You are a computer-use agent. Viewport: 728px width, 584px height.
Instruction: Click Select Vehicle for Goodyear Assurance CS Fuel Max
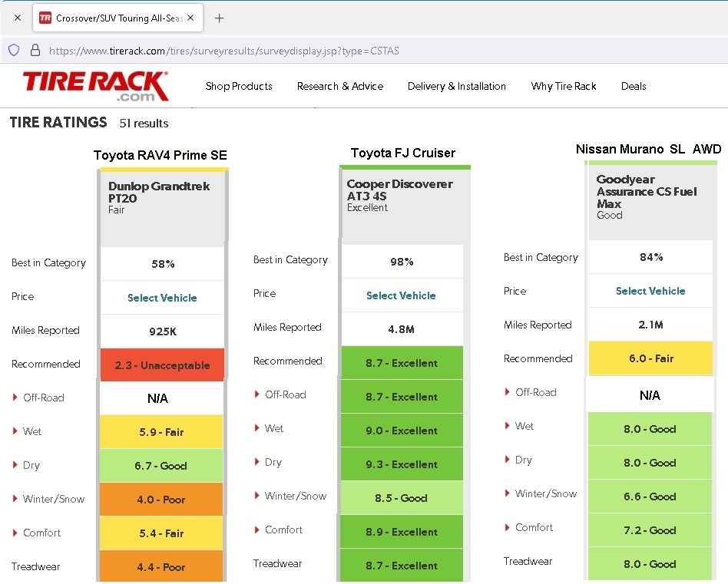click(x=650, y=291)
